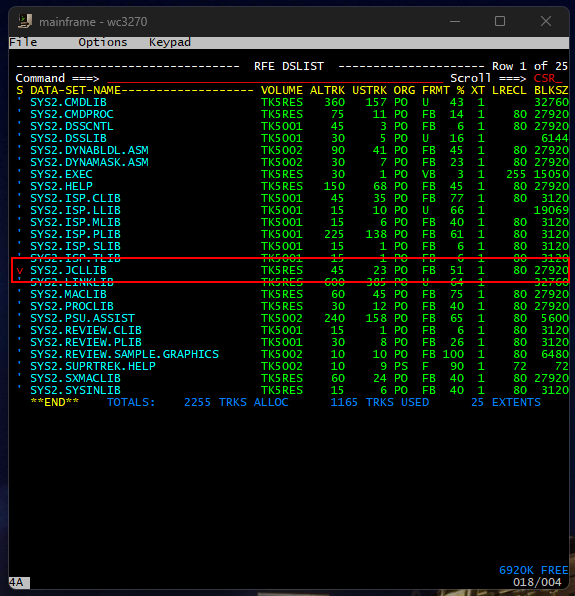The height and width of the screenshot is (596, 575).
Task: Click the 240 ALTRK value for SYS2.PSU.ASSIST
Action: point(334,318)
